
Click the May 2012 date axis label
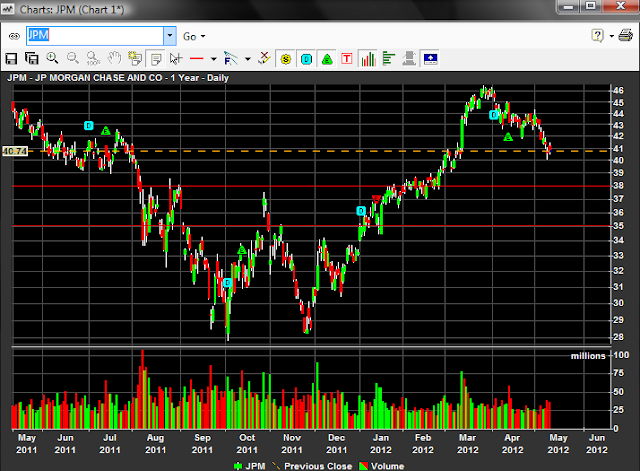(x=558, y=444)
